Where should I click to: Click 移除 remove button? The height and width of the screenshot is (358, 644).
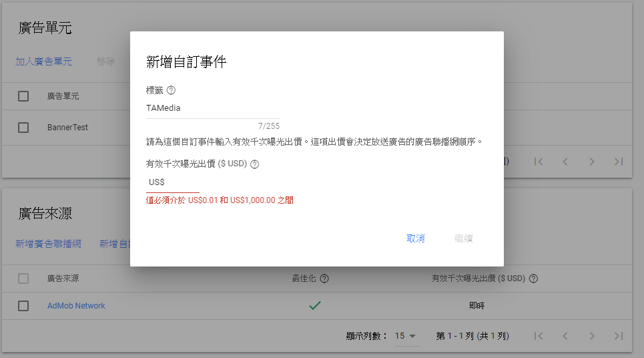click(106, 61)
